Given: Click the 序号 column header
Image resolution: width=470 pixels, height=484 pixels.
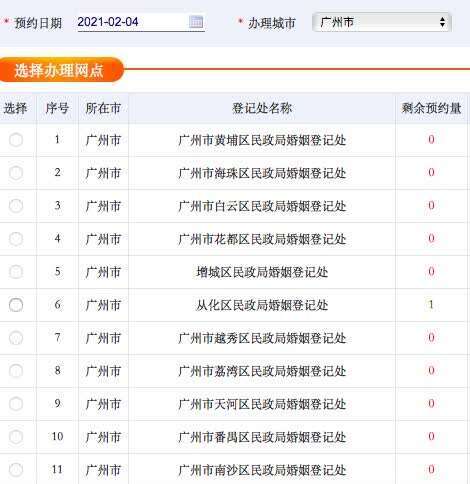Looking at the screenshot, I should click(57, 108).
